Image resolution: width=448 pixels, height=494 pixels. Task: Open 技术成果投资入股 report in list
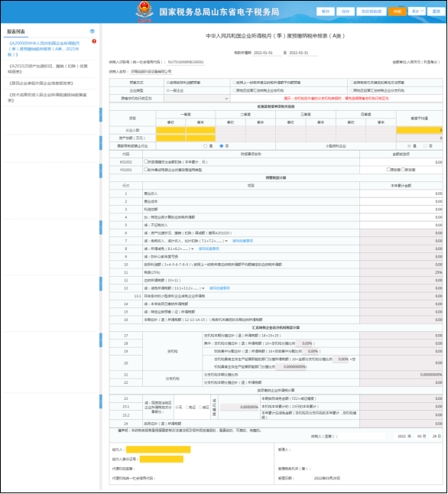pos(47,97)
